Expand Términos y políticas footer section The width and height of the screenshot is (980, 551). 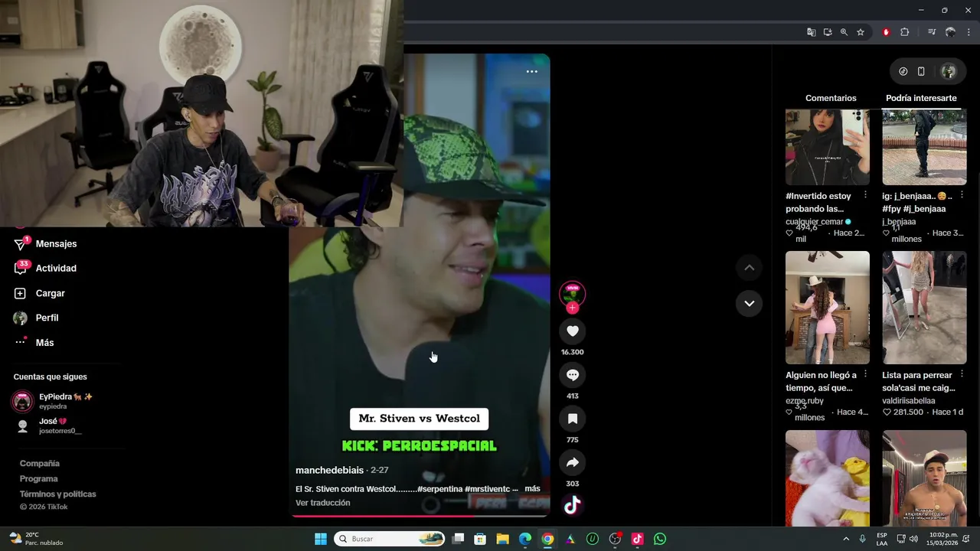pos(58,494)
